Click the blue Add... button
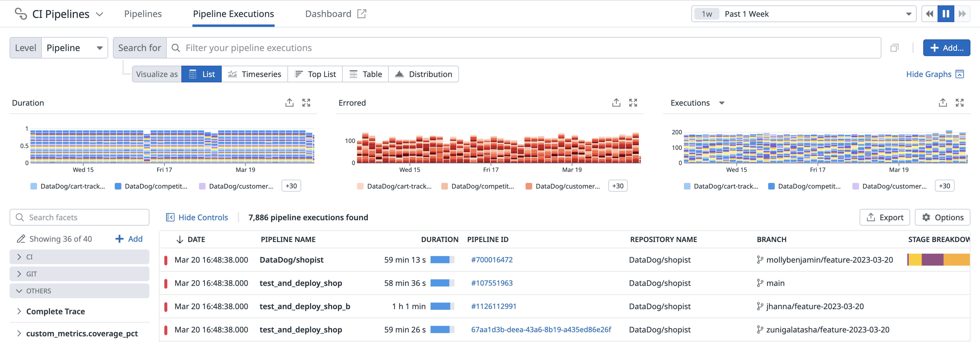This screenshot has height=342, width=980. coord(947,48)
